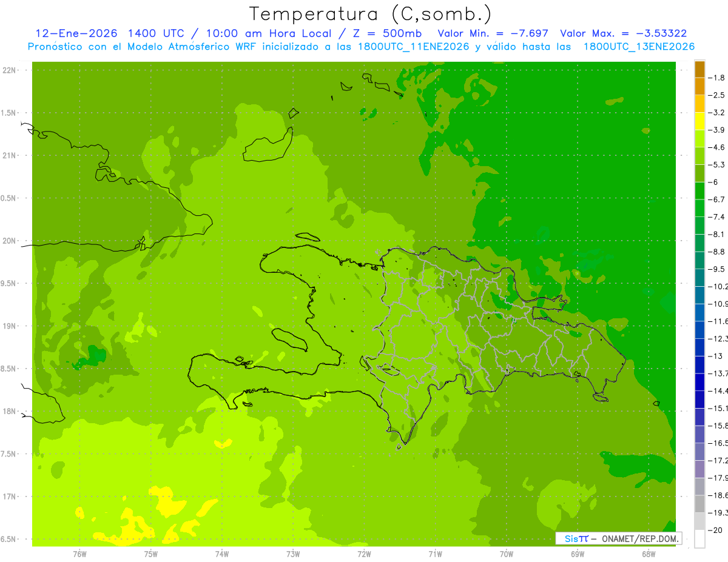Click the "20N" latitude axis label

[x=10, y=241]
